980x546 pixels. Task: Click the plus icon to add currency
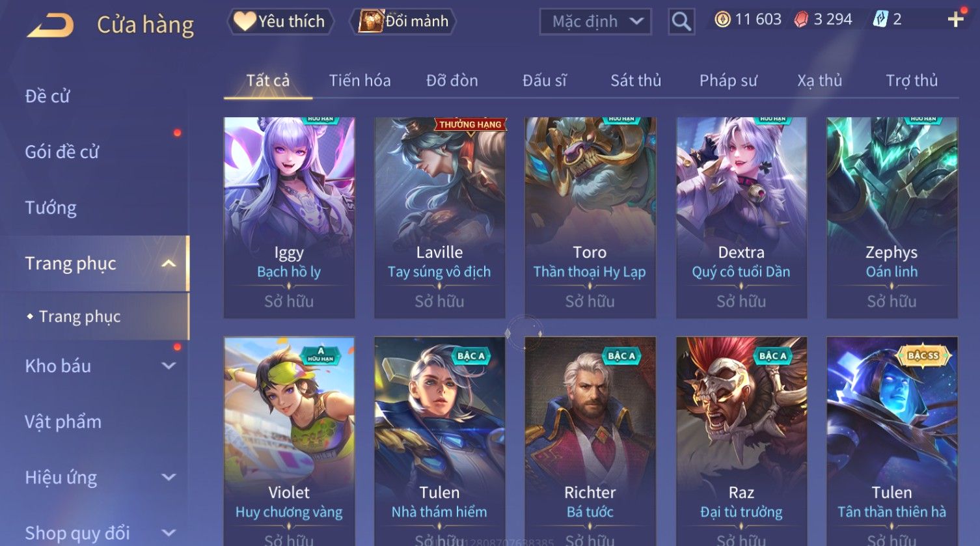pyautogui.click(x=955, y=20)
